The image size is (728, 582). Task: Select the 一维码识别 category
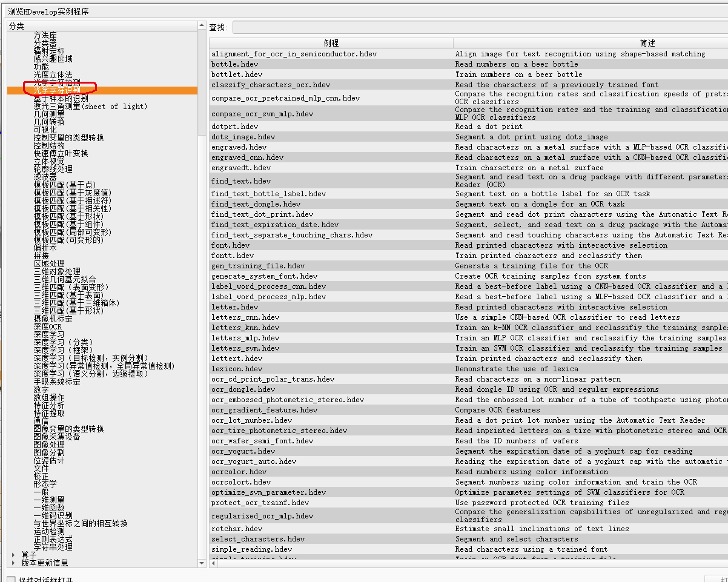click(53, 515)
